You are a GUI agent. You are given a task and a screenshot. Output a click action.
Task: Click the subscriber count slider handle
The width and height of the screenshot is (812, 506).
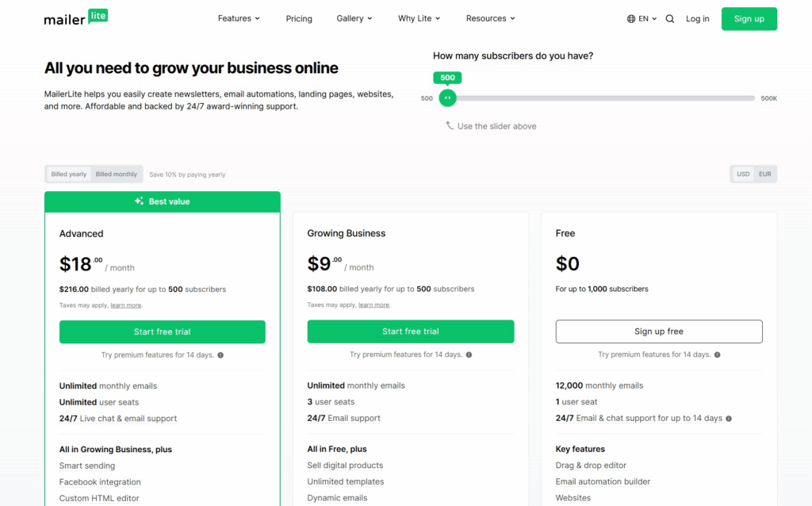(x=448, y=98)
